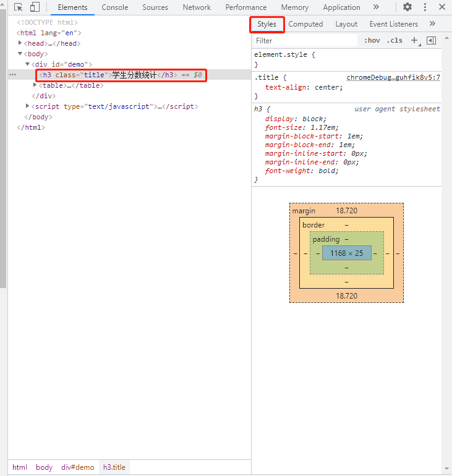Show more sidebar tabs chevron
The height and width of the screenshot is (476, 452).
432,23
